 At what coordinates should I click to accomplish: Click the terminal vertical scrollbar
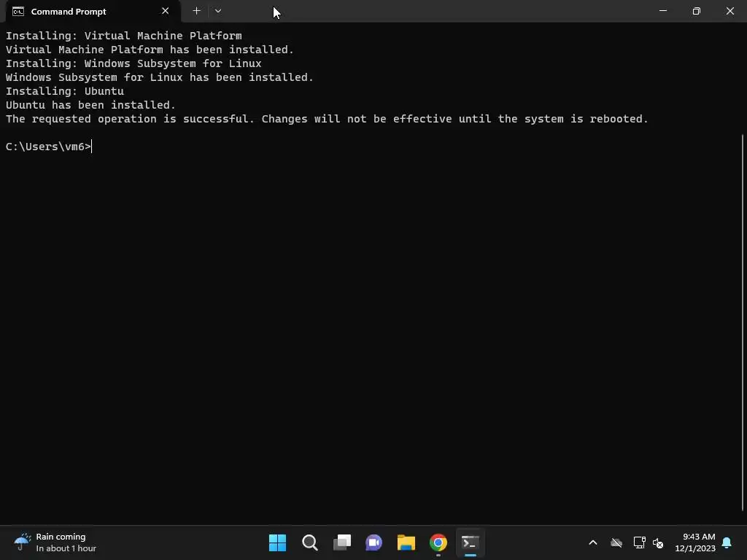743,322
